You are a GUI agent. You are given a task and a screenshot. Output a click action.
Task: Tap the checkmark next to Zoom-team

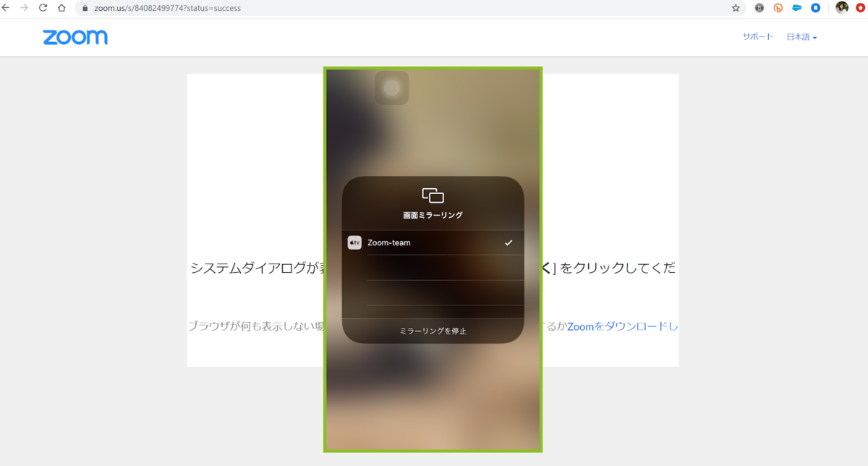[509, 243]
